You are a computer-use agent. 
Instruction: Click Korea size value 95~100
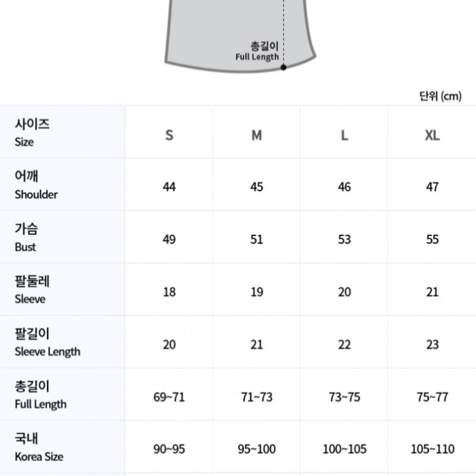point(256,449)
